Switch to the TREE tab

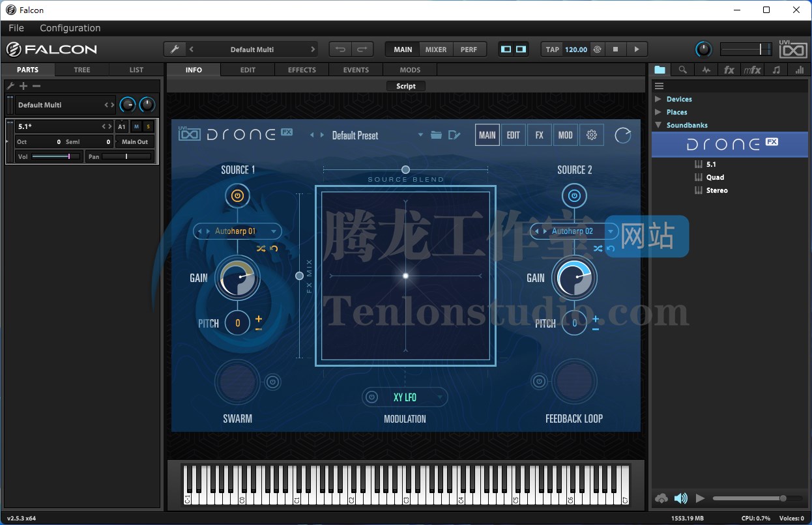click(x=82, y=70)
